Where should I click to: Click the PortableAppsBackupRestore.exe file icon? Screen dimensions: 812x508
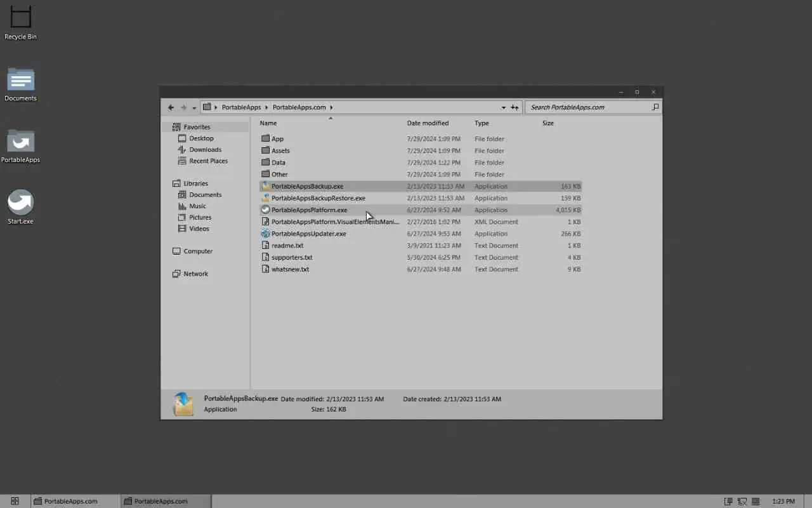click(266, 198)
